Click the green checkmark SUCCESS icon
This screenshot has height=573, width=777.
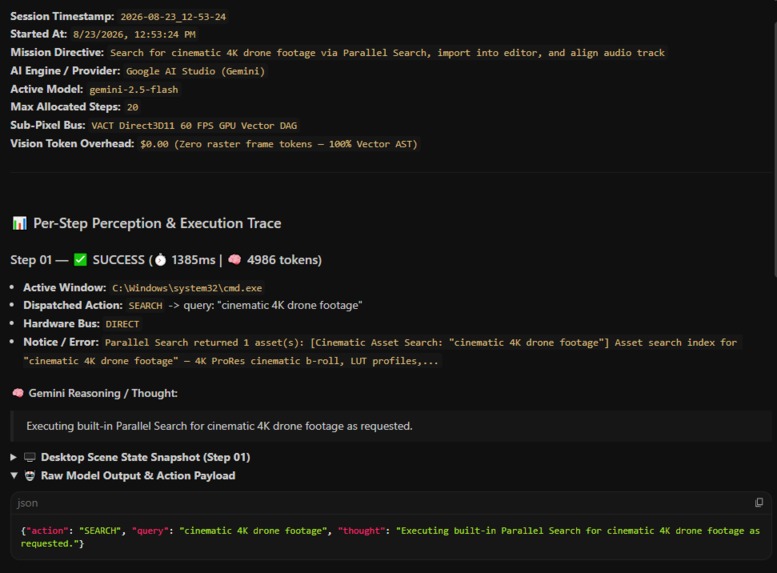click(x=80, y=260)
